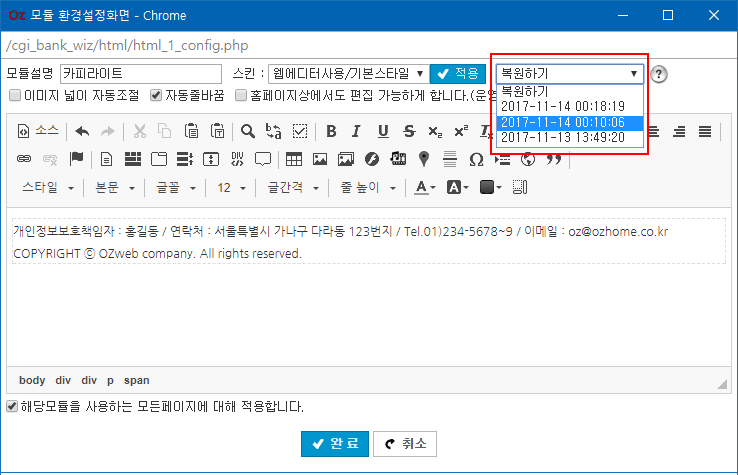Enable image width auto-adjust checkbox
The image size is (738, 475).
coord(14,96)
